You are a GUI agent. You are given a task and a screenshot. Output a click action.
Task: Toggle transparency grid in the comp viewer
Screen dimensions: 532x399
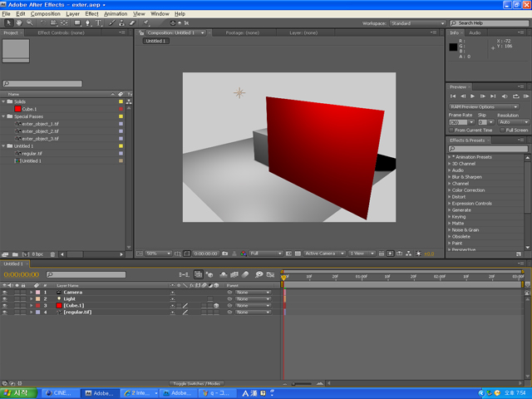tap(298, 254)
